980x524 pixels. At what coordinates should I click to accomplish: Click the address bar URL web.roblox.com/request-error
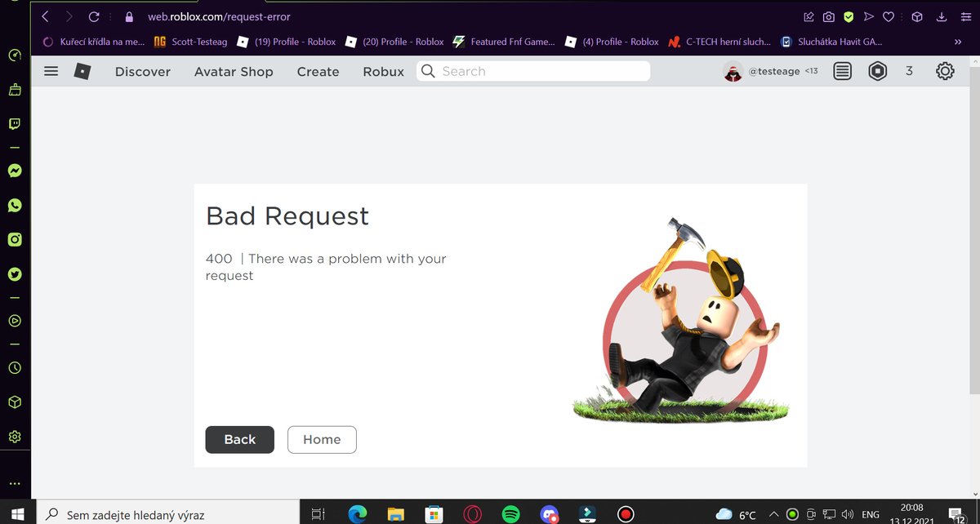219,16
